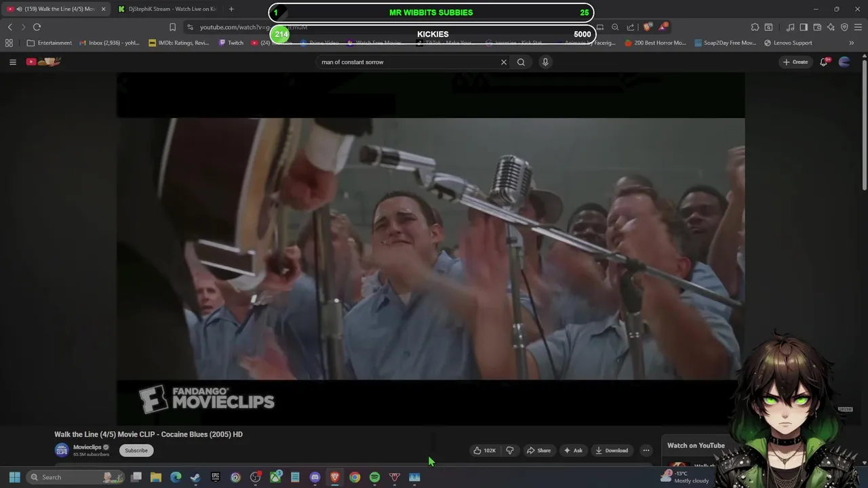Dislike the video with thumbs down

point(510,450)
